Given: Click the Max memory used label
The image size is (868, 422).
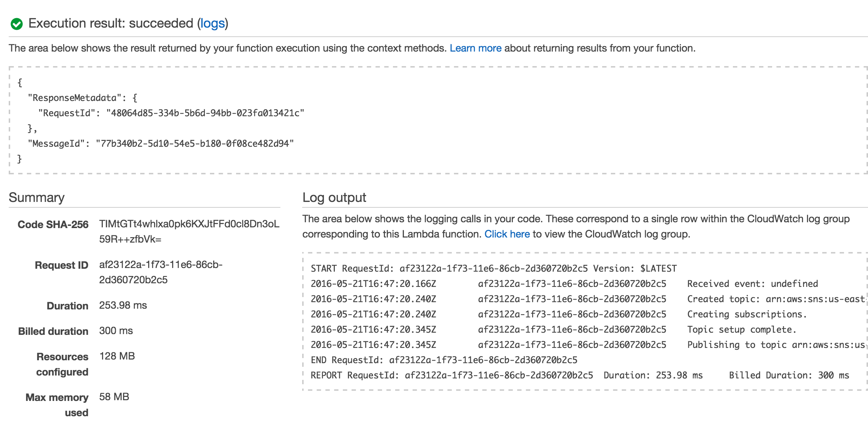Looking at the screenshot, I should click(57, 405).
